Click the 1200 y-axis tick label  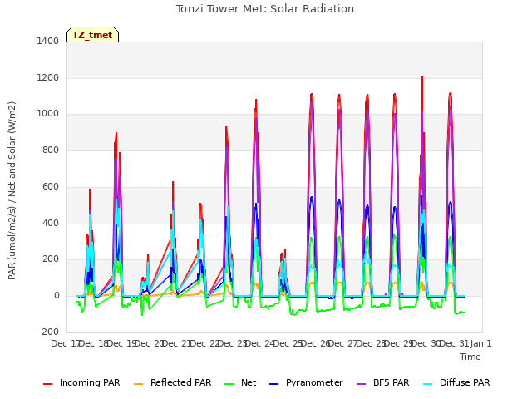(48, 77)
